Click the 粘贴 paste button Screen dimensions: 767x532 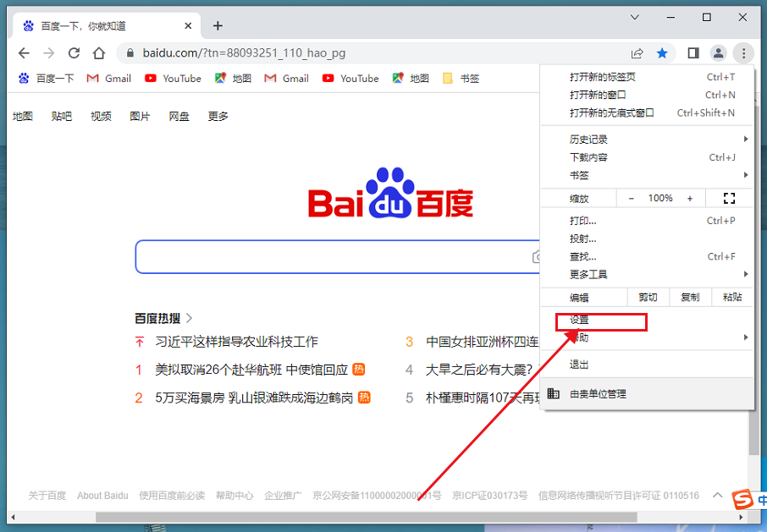pos(731,297)
